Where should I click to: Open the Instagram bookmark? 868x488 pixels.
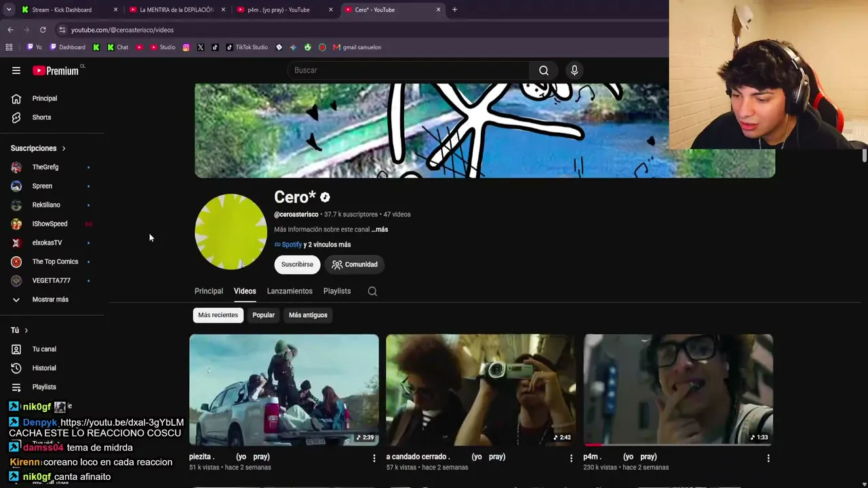pos(186,47)
